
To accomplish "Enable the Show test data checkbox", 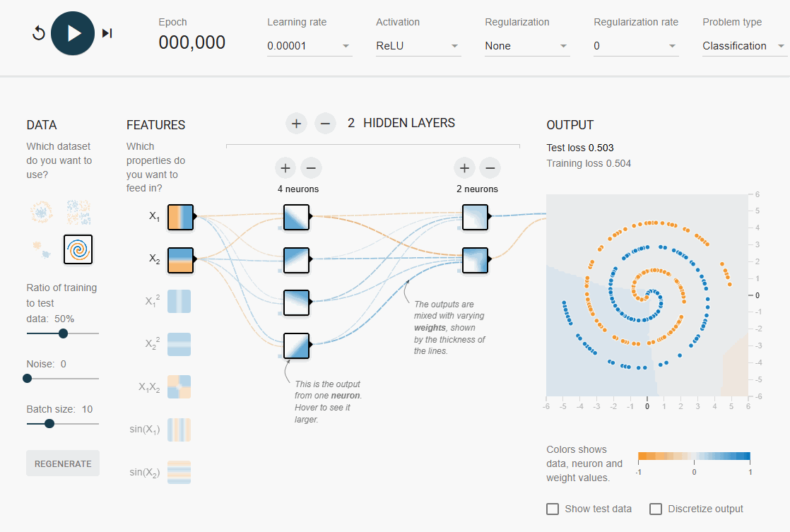I will [553, 509].
